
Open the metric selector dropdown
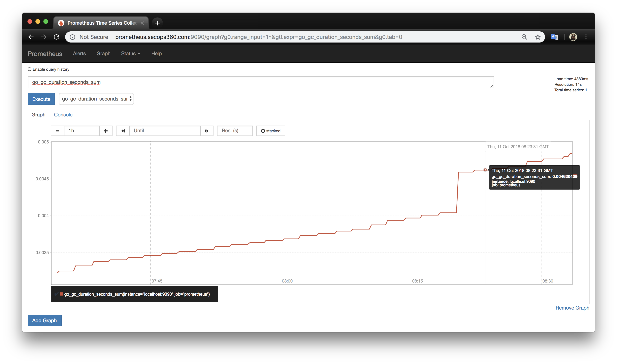(x=96, y=99)
